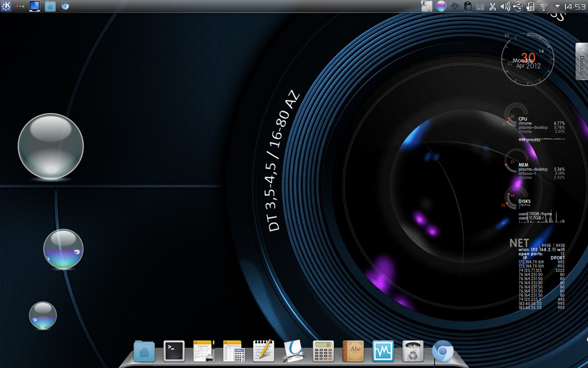
Task: Click the Show Desktop monitor icon in top panel
Action: pyautogui.click(x=34, y=6)
